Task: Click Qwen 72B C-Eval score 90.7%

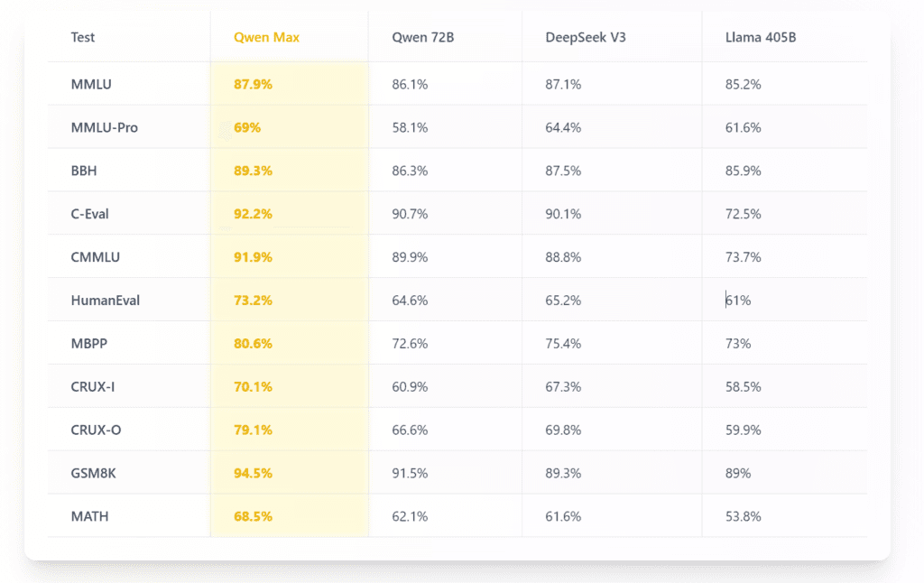Action: pos(410,214)
